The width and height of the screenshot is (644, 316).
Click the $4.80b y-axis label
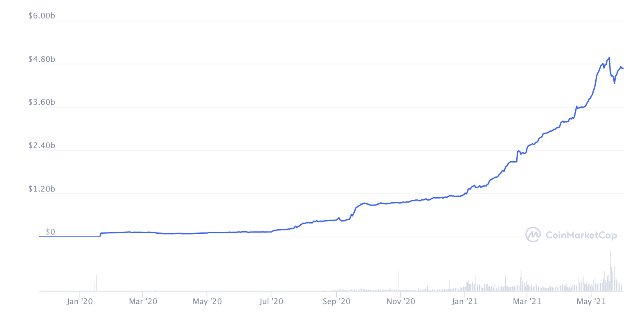[42, 59]
